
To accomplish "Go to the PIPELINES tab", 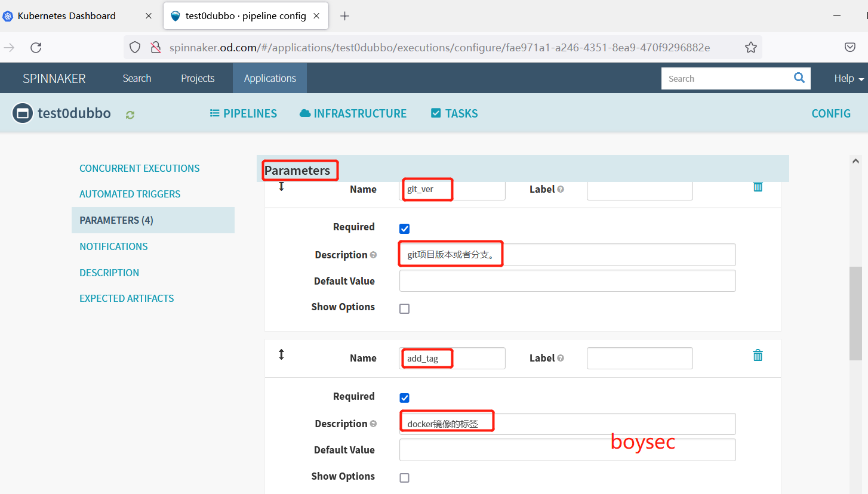I will [x=244, y=113].
